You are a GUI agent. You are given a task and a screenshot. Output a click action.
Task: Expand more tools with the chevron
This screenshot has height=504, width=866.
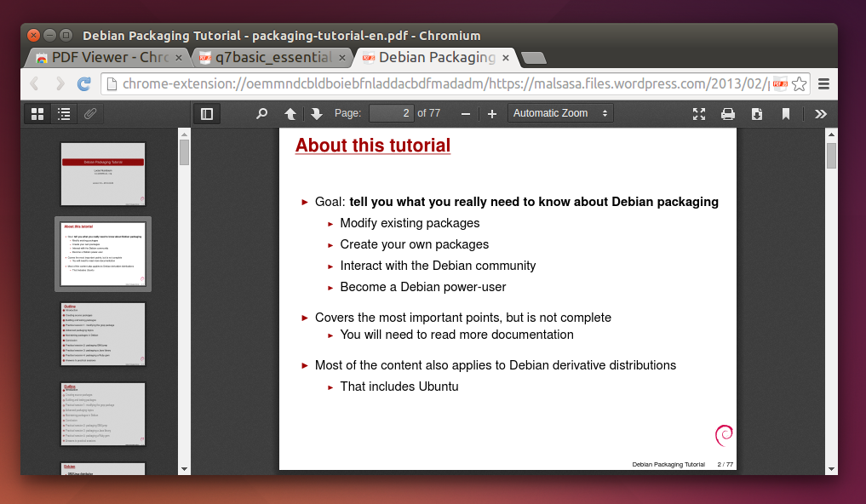coord(819,112)
